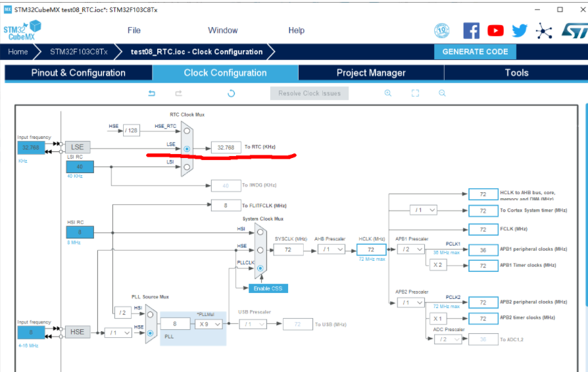588x372 pixels.
Task: Click the LSI RC 40 block
Action: [80, 167]
